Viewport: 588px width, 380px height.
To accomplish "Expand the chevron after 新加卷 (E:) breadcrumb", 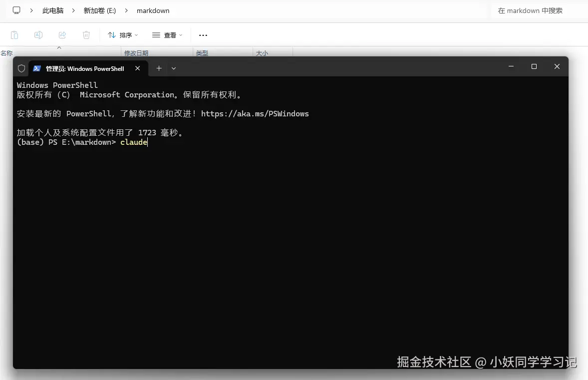I will [x=126, y=11].
